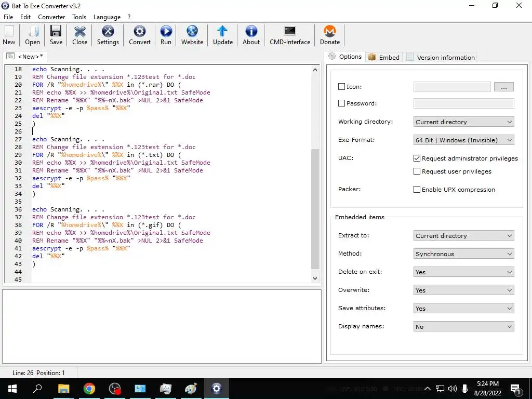
Task: Open the Paint palette taskbar icon
Action: pyautogui.click(x=191, y=389)
